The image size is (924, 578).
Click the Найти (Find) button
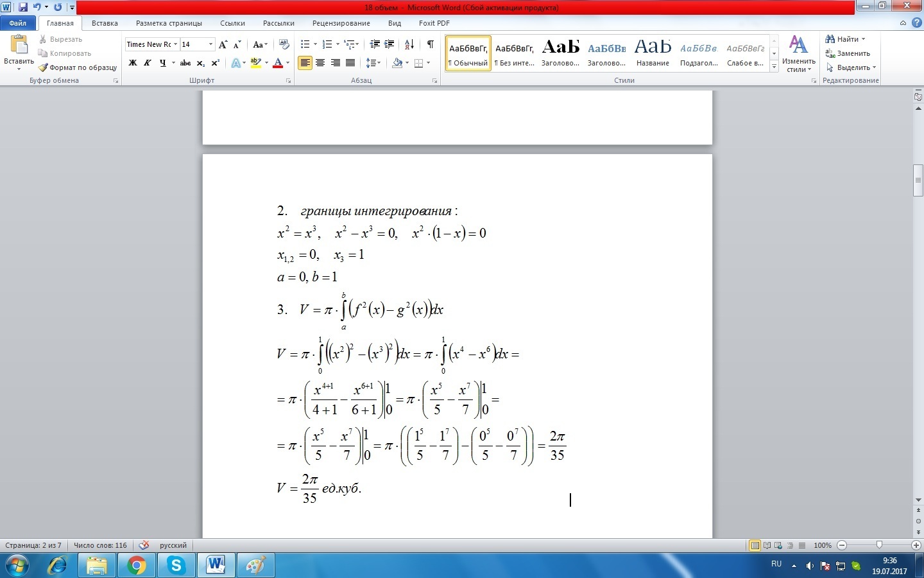[x=846, y=39]
